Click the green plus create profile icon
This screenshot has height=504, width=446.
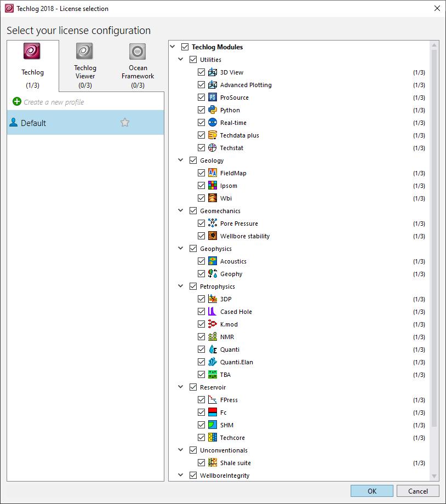pos(17,101)
